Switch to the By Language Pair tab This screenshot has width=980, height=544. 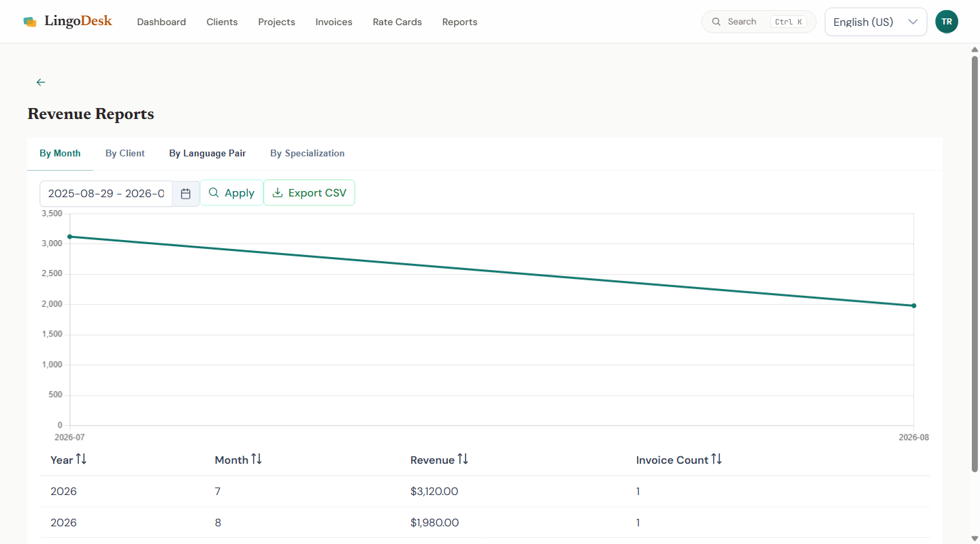click(x=208, y=154)
